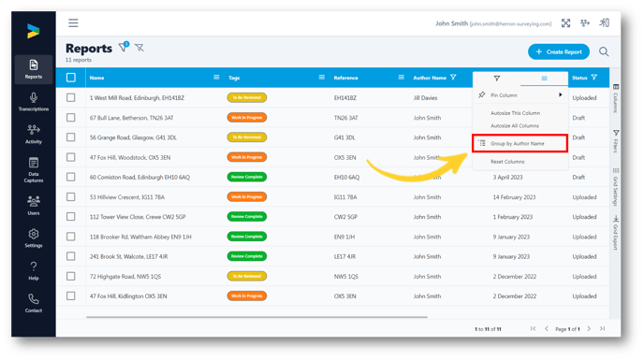This screenshot has width=644, height=360.
Task: Expand the Pin Column submenu arrow
Action: tap(560, 94)
